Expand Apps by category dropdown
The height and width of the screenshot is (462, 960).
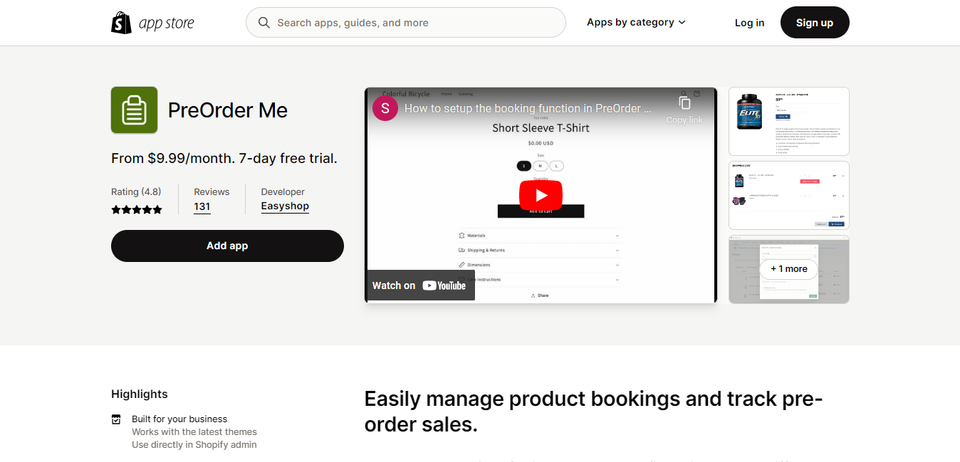coord(636,22)
